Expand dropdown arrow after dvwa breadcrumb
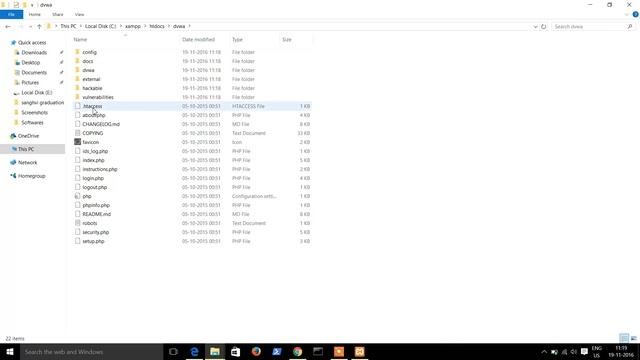This screenshot has width=640, height=360. [189, 26]
